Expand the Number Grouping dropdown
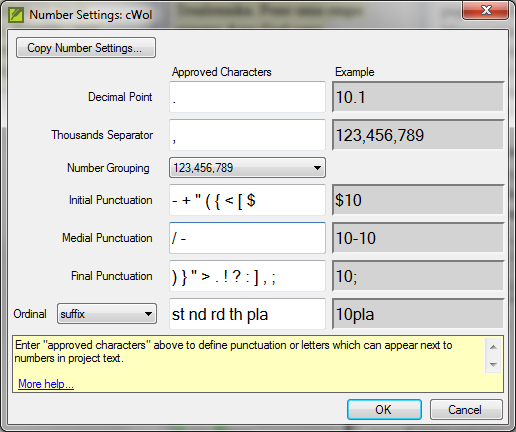The width and height of the screenshot is (516, 432). coord(247,168)
